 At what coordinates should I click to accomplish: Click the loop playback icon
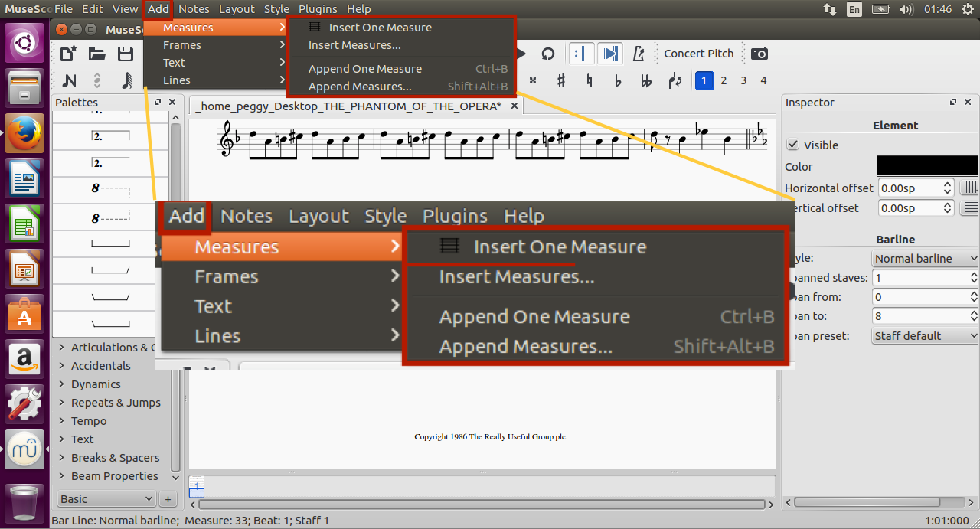point(548,54)
